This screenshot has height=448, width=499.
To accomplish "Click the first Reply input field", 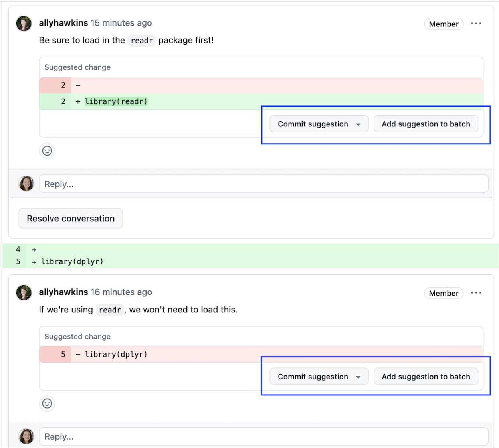I will [263, 184].
